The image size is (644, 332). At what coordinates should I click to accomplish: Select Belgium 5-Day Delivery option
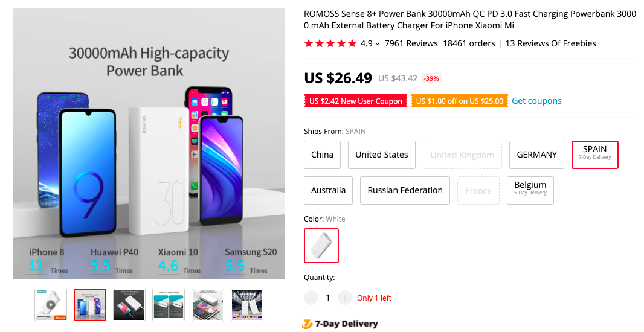(x=530, y=190)
